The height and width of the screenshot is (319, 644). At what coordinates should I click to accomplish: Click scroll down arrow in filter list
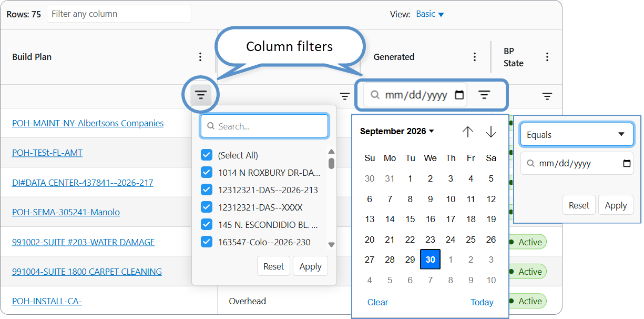(x=331, y=244)
